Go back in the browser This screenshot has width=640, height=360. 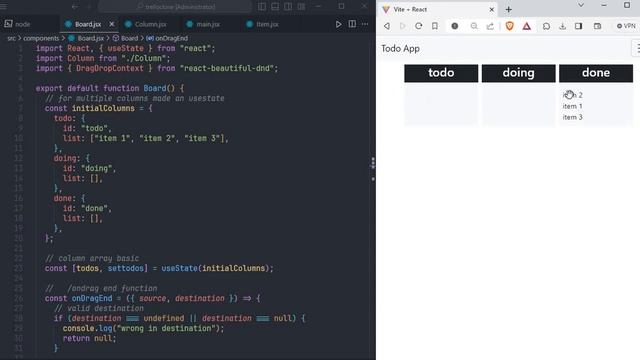coord(386,26)
